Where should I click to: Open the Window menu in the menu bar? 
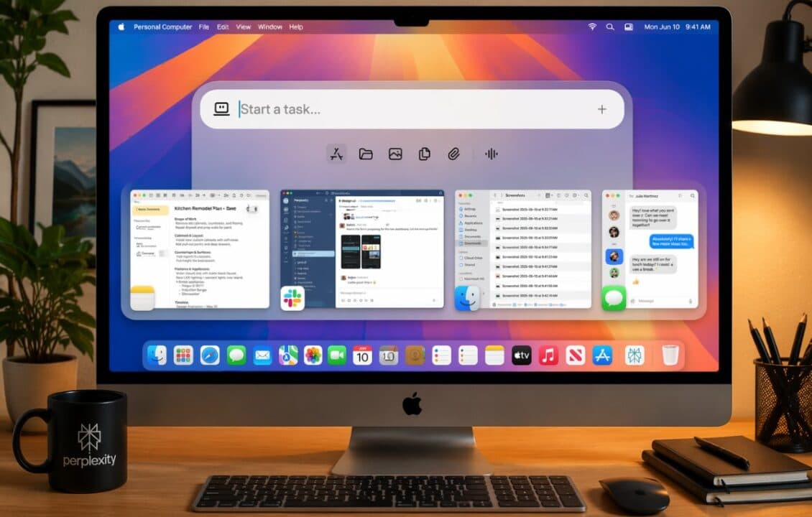[269, 27]
